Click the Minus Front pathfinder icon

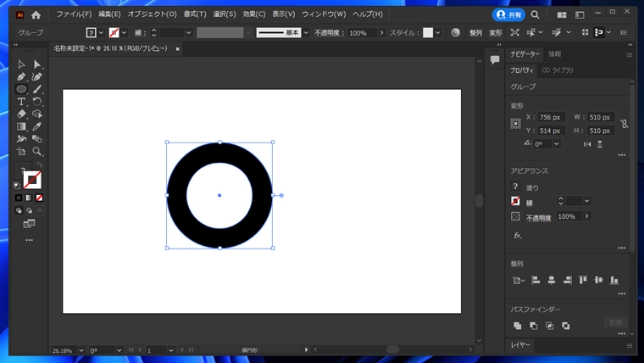click(534, 326)
